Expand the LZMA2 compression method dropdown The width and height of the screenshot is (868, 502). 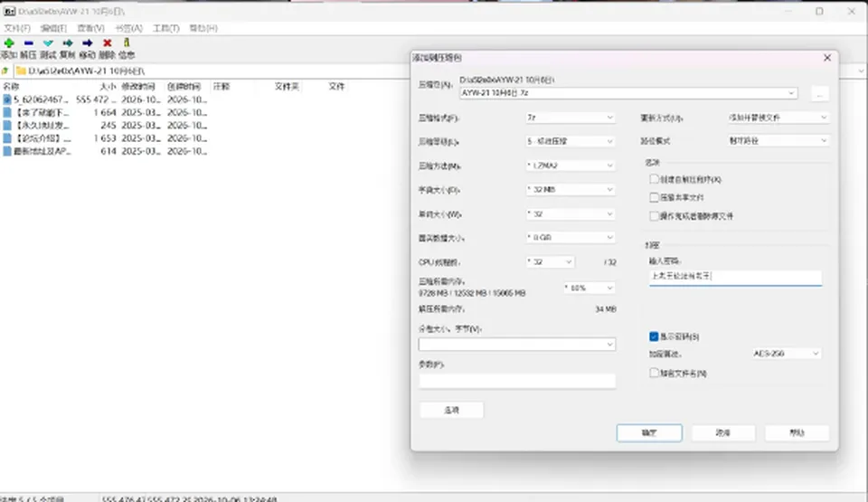point(571,166)
